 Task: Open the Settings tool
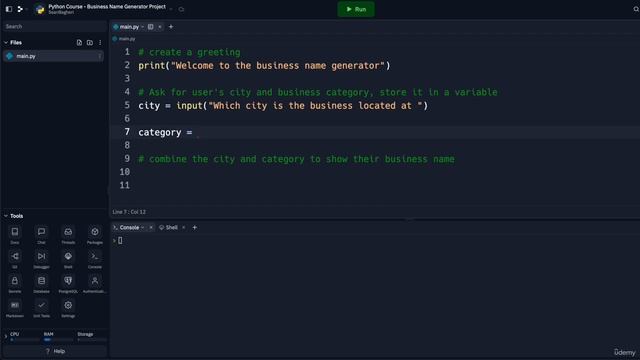coord(68,309)
